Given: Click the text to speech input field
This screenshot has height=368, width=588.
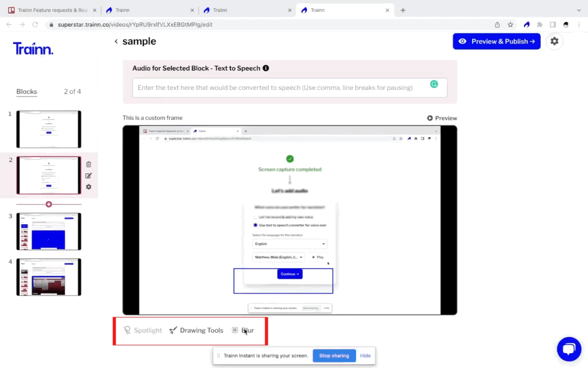Looking at the screenshot, I should [290, 87].
